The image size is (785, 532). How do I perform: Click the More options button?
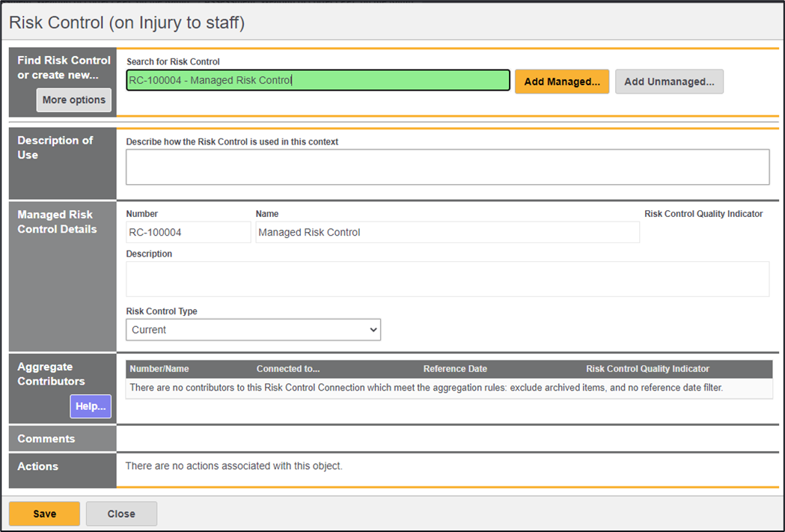(x=73, y=100)
